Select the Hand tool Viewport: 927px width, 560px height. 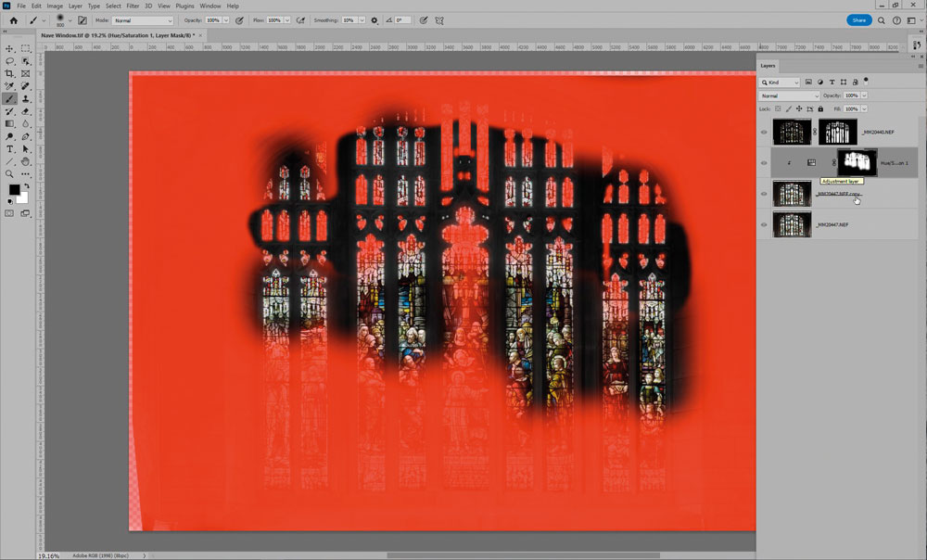coord(25,161)
